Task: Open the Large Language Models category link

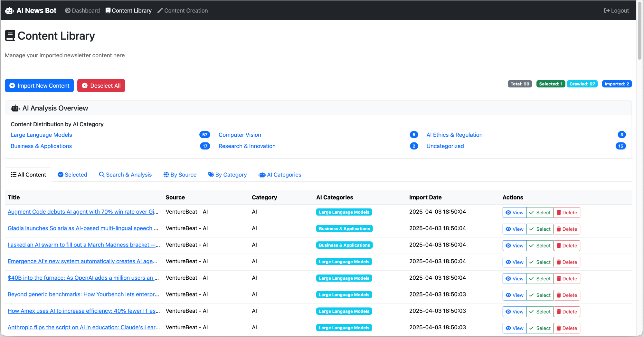Action: click(x=41, y=135)
